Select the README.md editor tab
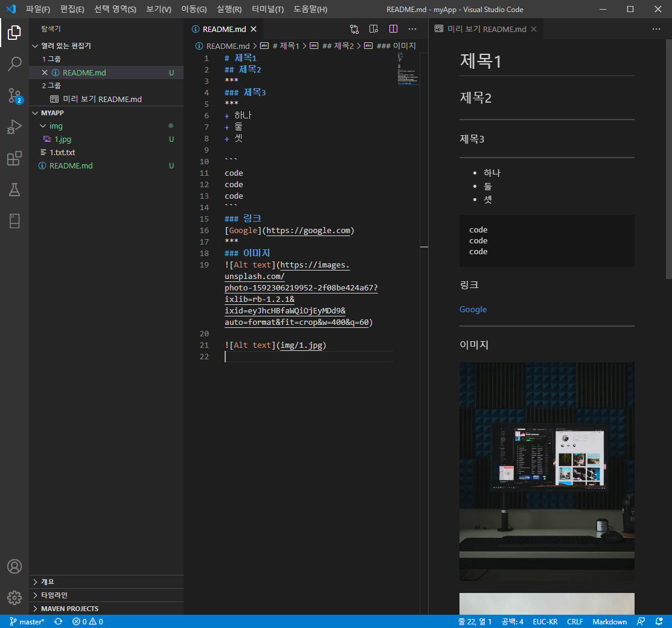The width and height of the screenshot is (672, 628). click(x=223, y=29)
